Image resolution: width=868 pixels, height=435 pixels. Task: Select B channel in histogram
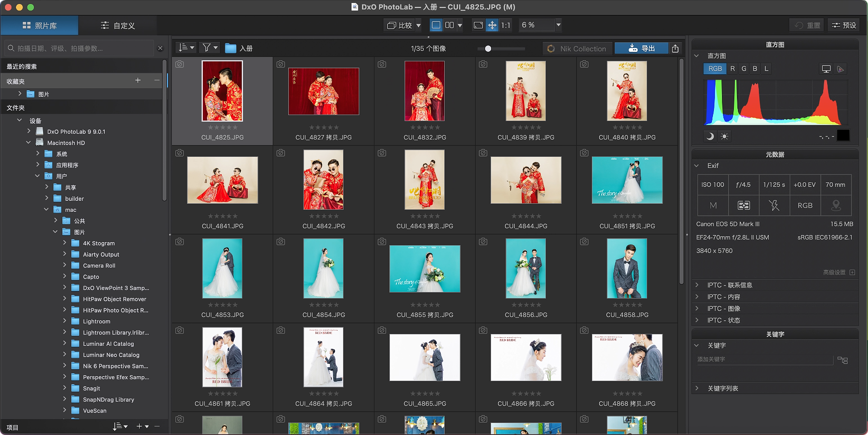coord(755,69)
